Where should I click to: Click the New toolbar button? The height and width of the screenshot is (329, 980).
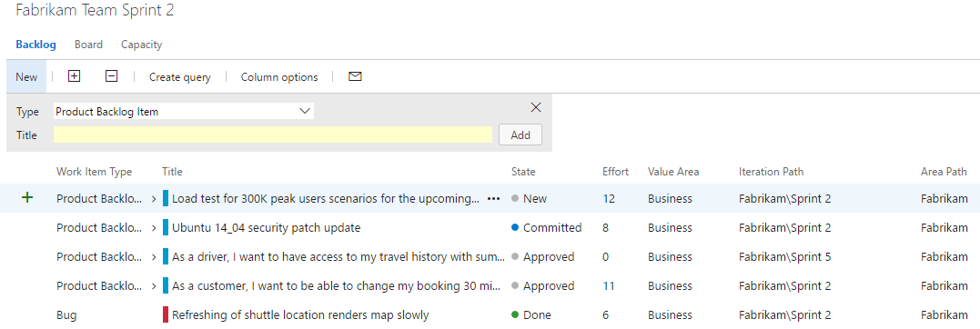(26, 76)
